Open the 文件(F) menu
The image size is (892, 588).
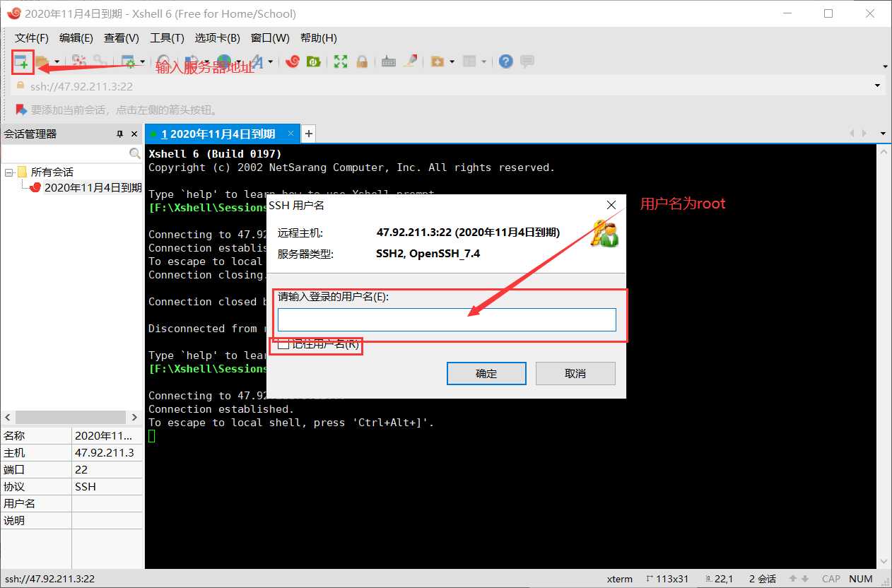coord(32,38)
